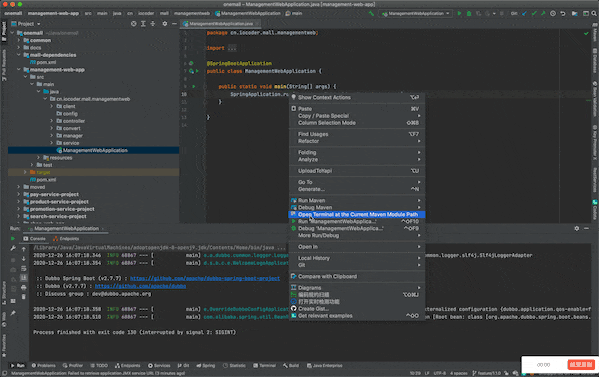Open Services tool window tab

click(x=159, y=366)
